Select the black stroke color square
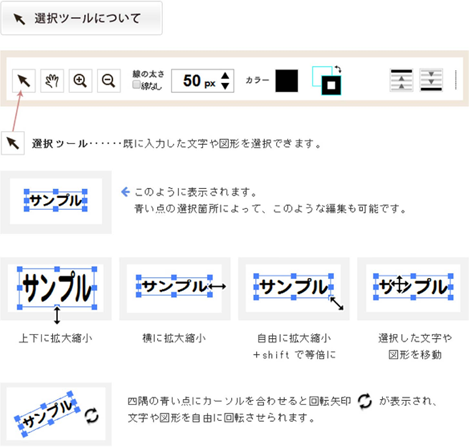Image resolution: width=469 pixels, height=447 pixels. (331, 85)
